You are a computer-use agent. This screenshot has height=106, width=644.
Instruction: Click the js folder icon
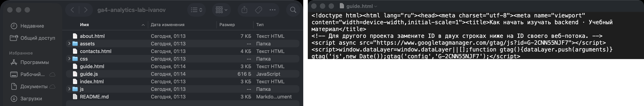(75, 89)
